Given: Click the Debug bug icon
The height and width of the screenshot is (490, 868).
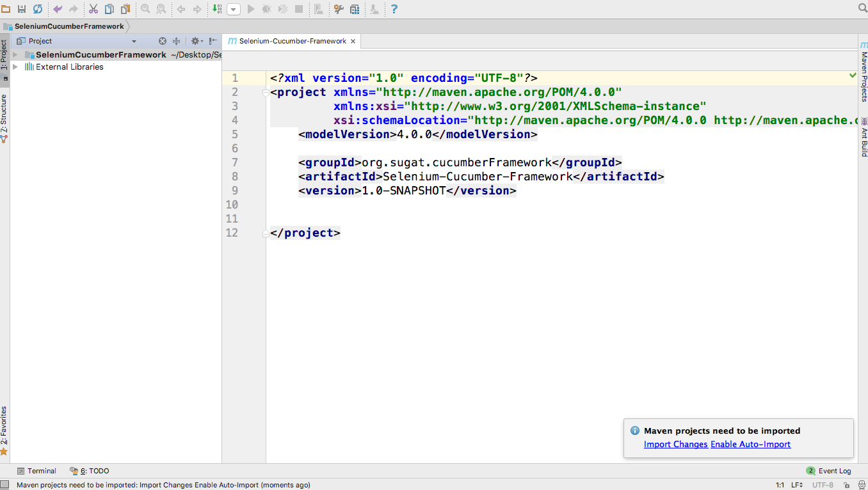Looking at the screenshot, I should pyautogui.click(x=267, y=9).
